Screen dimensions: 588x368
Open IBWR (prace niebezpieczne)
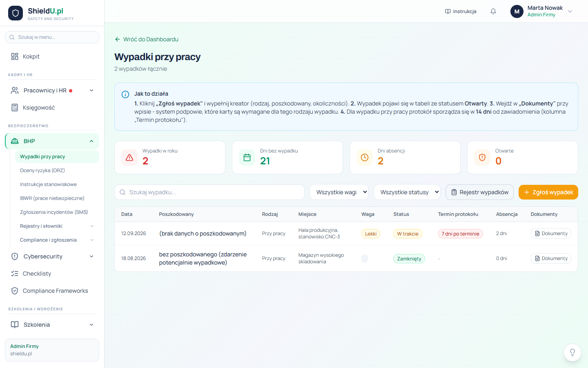pyautogui.click(x=57, y=198)
